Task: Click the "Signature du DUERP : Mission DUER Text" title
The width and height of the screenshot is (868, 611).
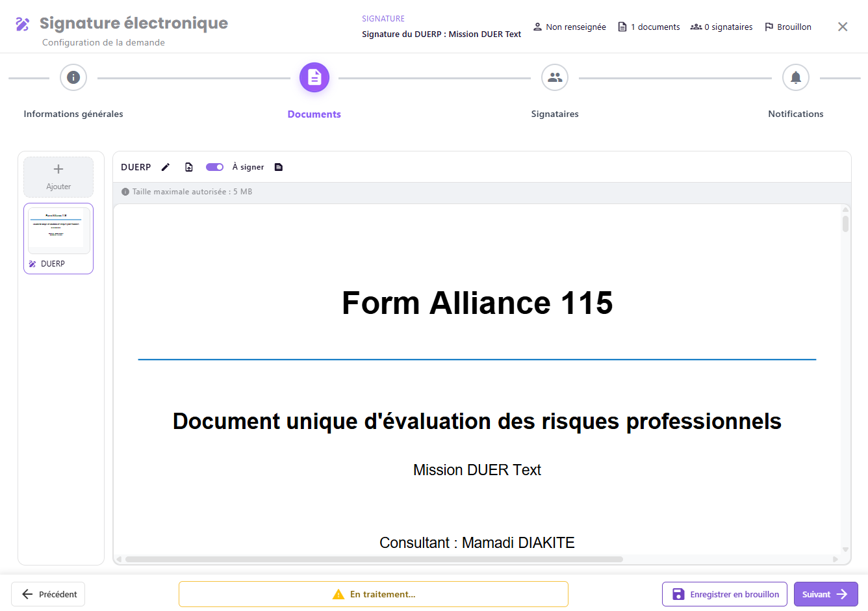Action: coord(441,34)
